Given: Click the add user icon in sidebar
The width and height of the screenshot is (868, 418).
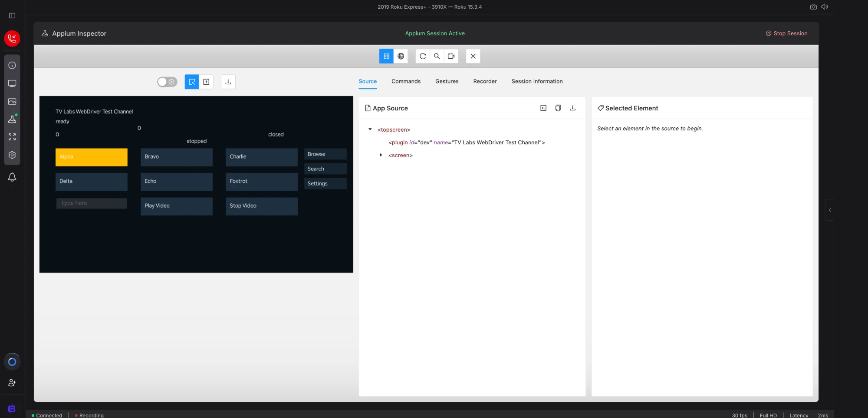Looking at the screenshot, I should pos(12,383).
